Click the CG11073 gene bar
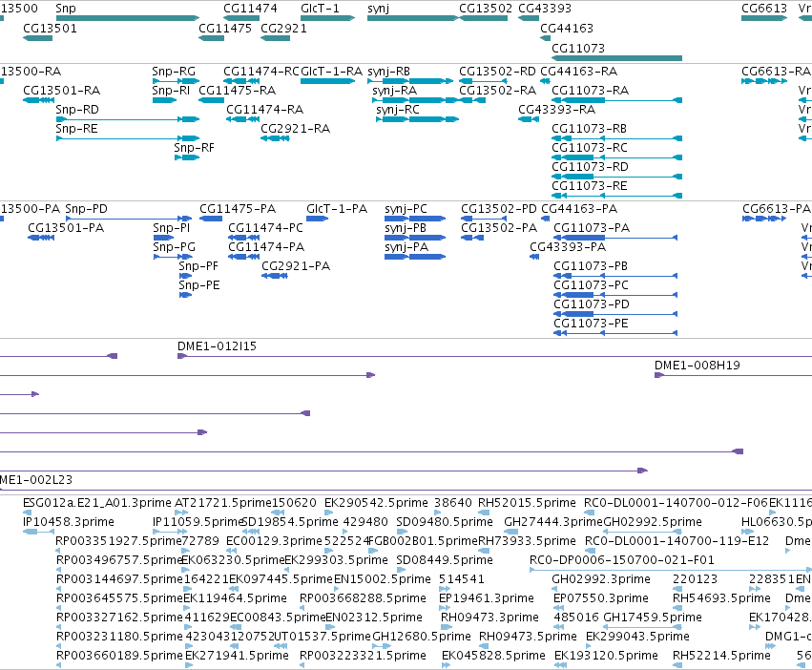The image size is (812, 670). tap(616, 58)
